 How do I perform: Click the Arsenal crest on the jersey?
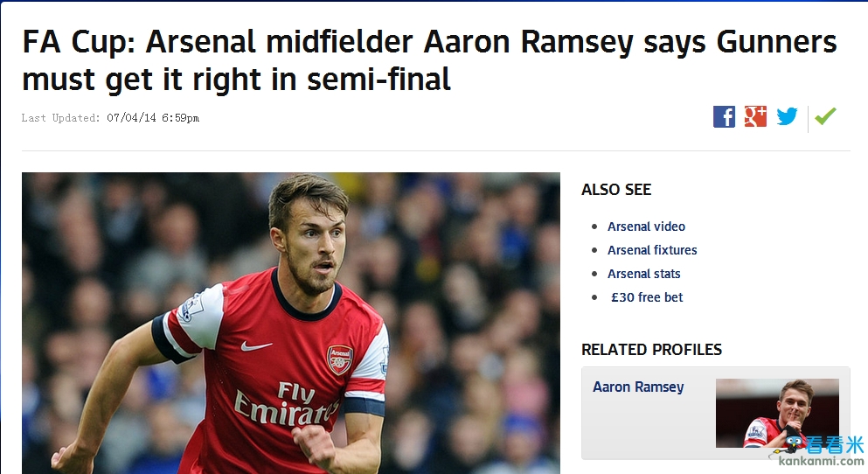[339, 359]
